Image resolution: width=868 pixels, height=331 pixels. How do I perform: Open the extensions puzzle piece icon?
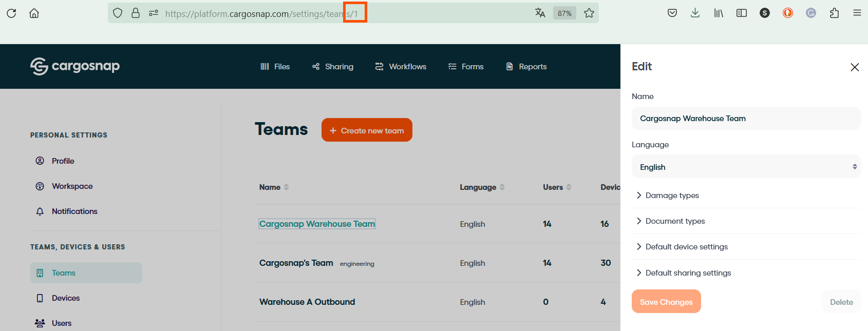(x=835, y=13)
